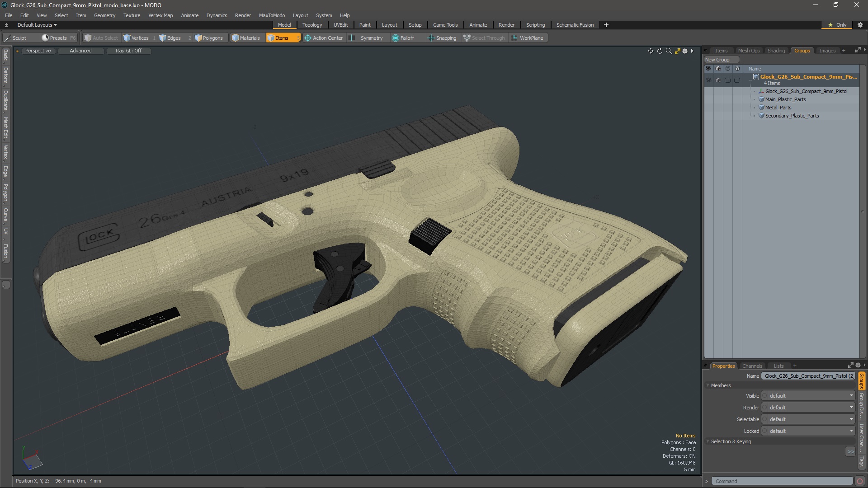Screen dimensions: 868x488
Task: Expand the Groups panel to full size
Action: (858, 50)
